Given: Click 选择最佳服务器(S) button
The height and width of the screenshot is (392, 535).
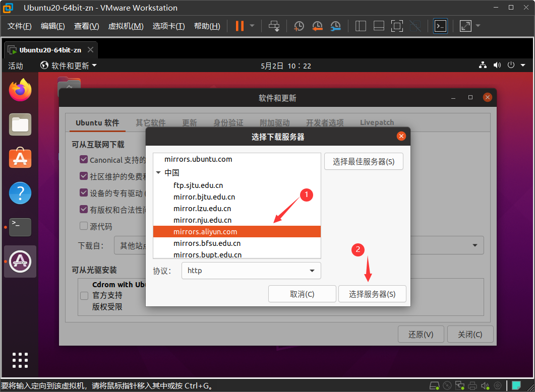Looking at the screenshot, I should pos(364,162).
